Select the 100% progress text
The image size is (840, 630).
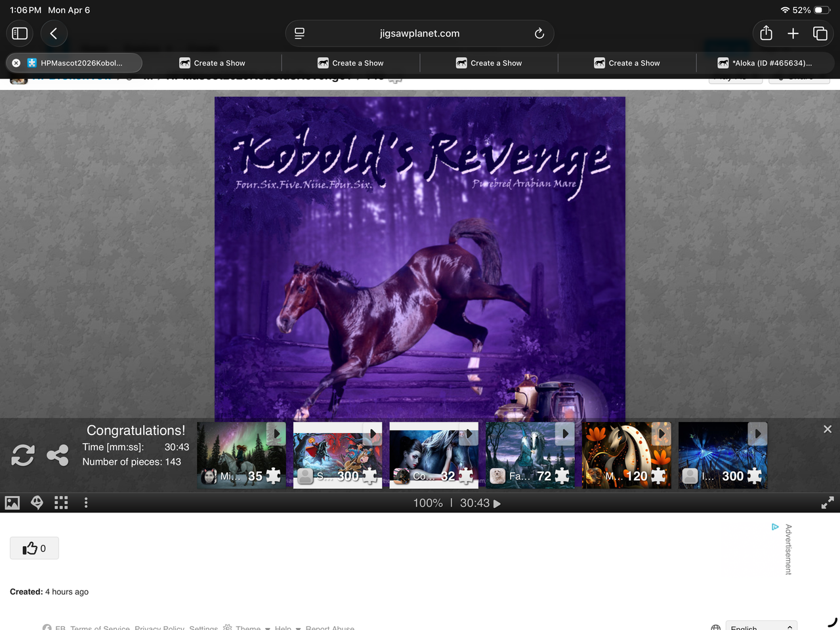[x=428, y=503]
